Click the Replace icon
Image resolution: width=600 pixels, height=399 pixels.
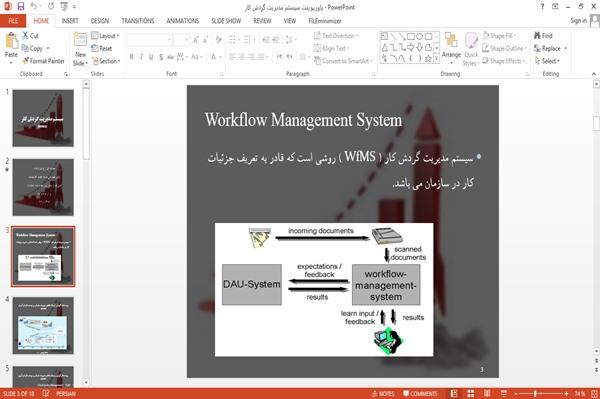pyautogui.click(x=537, y=48)
